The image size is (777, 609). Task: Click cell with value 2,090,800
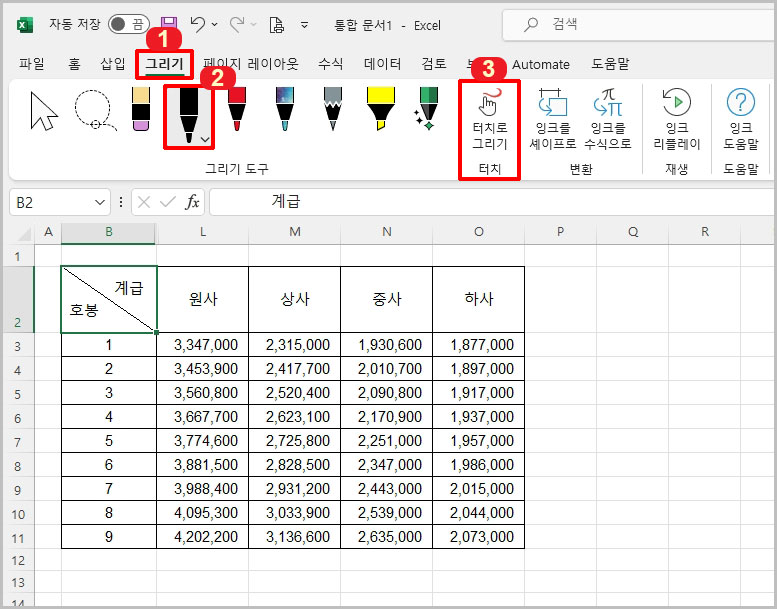click(x=387, y=393)
